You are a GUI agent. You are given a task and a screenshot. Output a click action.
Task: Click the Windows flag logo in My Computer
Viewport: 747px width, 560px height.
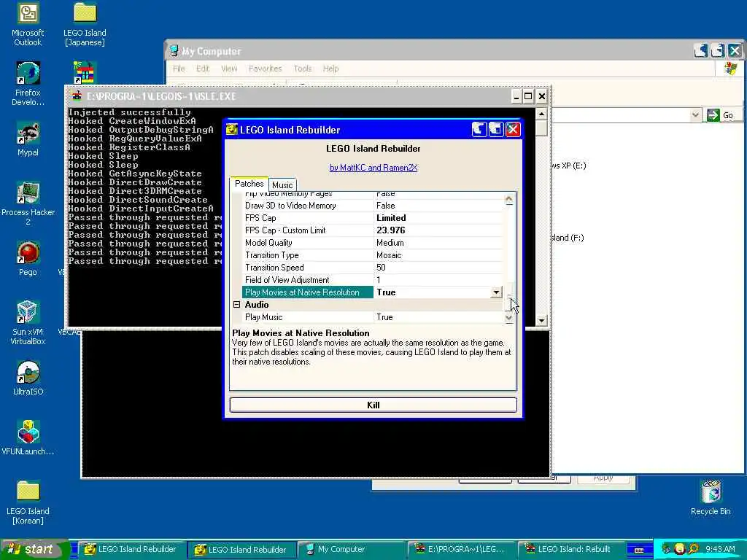(730, 69)
